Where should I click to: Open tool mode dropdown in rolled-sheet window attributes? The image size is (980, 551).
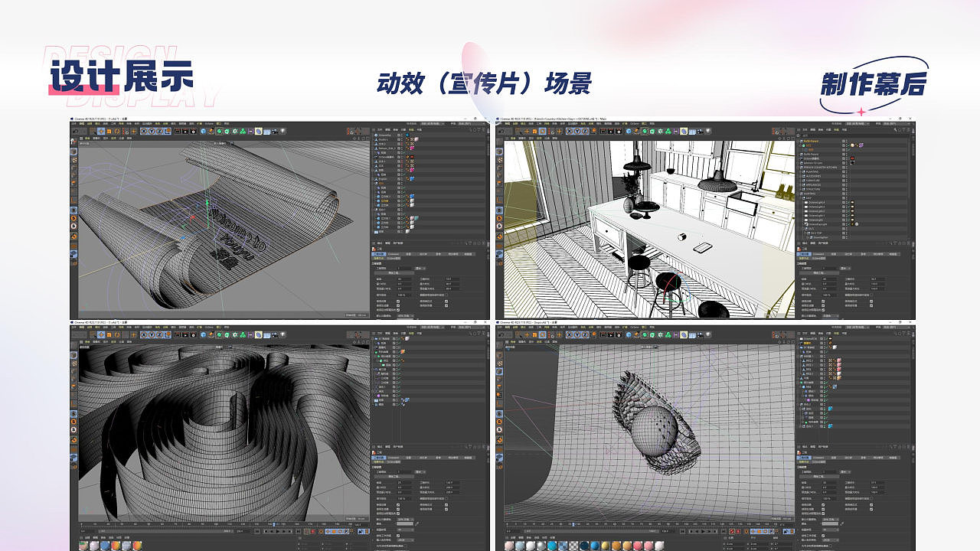click(x=420, y=269)
